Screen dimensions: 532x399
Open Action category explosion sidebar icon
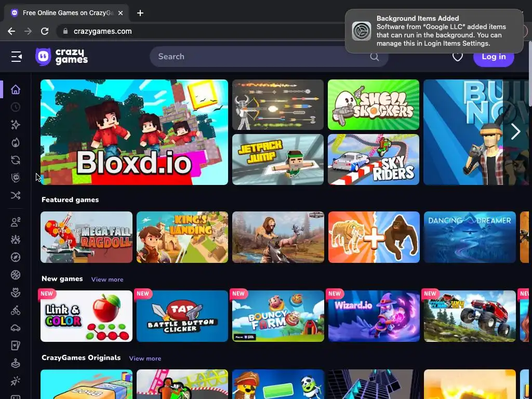click(16, 240)
